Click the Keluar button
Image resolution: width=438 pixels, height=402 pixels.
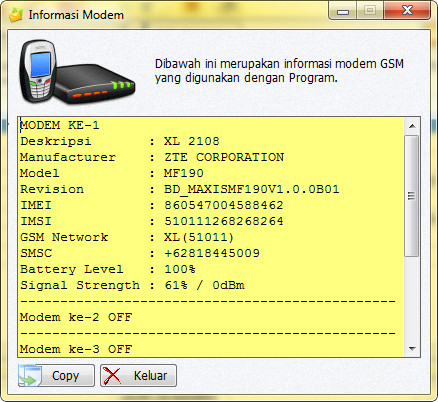pos(138,376)
